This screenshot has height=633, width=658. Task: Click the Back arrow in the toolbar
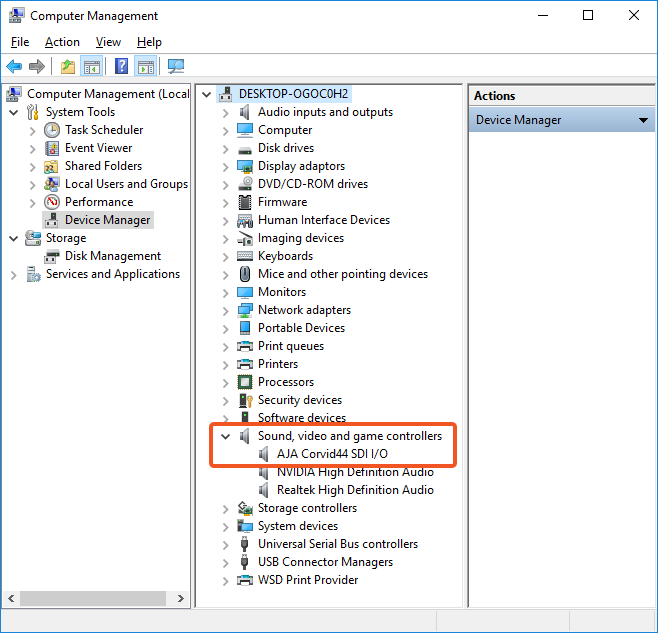[x=14, y=67]
